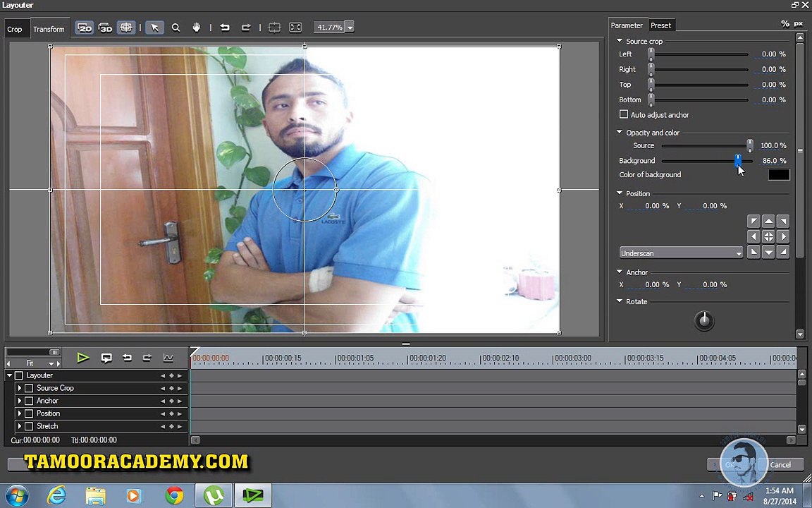
Task: Click the center frame icon in toolbar
Action: pos(274,28)
